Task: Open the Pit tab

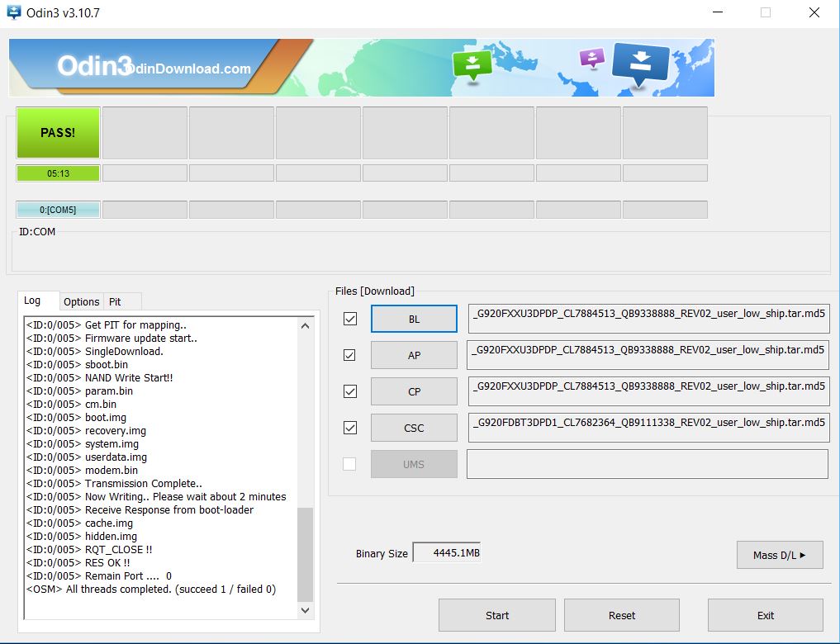Action: tap(116, 301)
